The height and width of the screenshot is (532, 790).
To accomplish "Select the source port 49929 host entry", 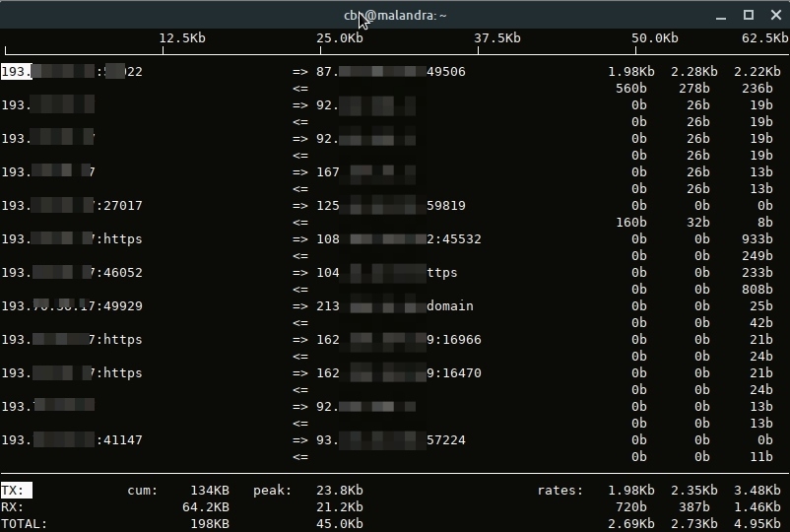I will 72,306.
